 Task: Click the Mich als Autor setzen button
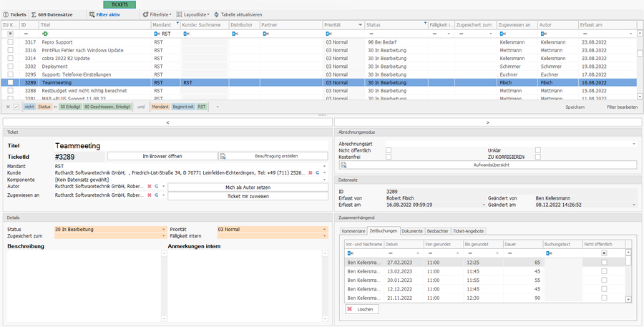click(248, 187)
